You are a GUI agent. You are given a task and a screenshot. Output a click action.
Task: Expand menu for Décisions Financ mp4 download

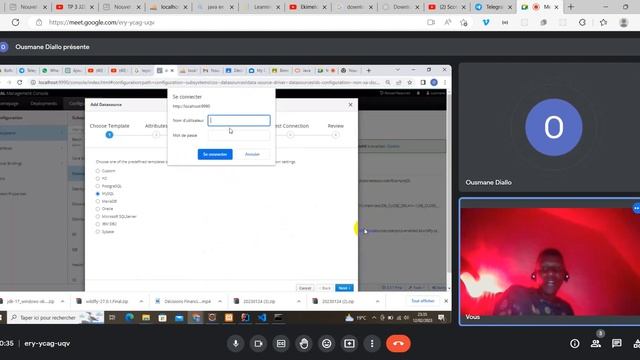pos(220,301)
